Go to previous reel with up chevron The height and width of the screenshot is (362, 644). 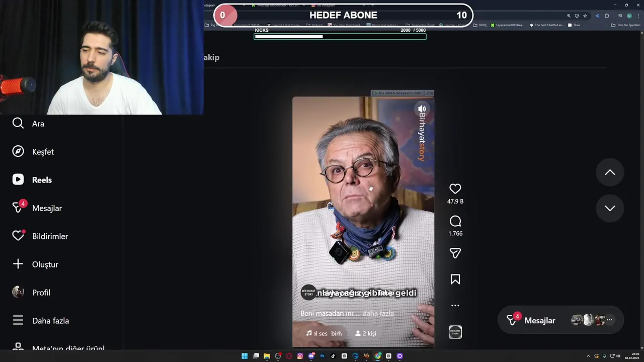[610, 172]
